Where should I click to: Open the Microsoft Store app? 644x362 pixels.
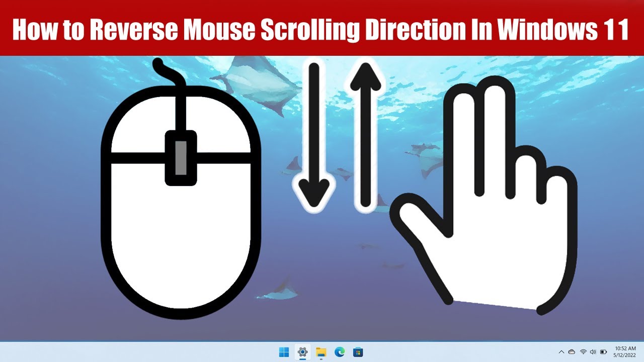(x=358, y=352)
